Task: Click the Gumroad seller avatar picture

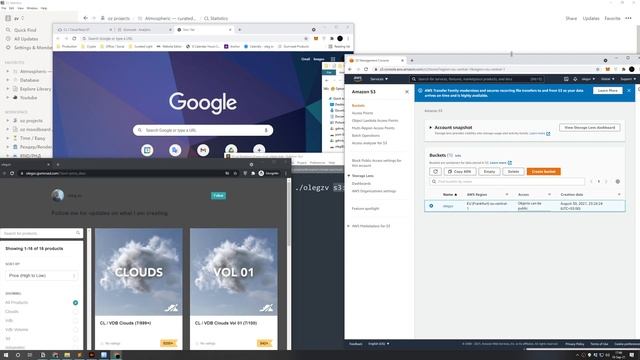Action: (58, 196)
